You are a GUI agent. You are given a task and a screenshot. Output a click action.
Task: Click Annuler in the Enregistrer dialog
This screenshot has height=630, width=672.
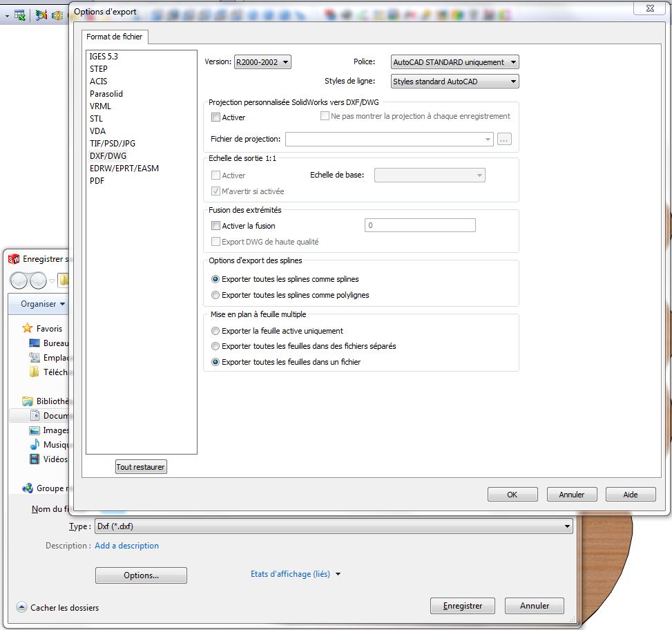click(x=535, y=606)
